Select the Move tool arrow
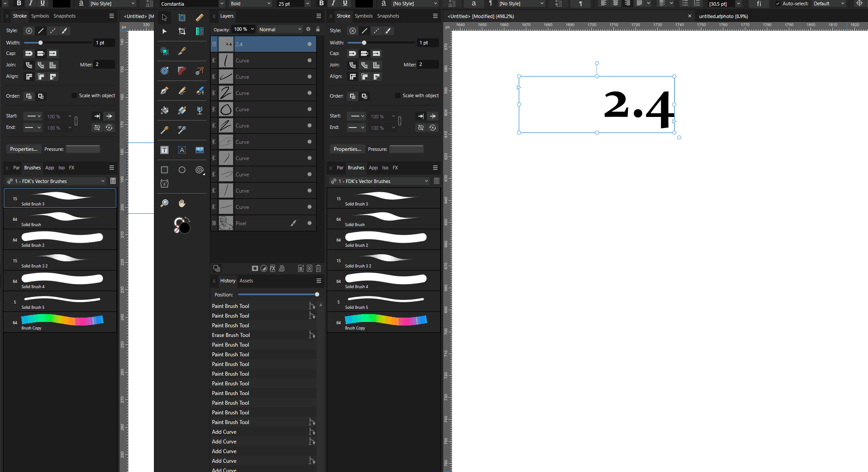This screenshot has height=472, width=868. pos(164,18)
